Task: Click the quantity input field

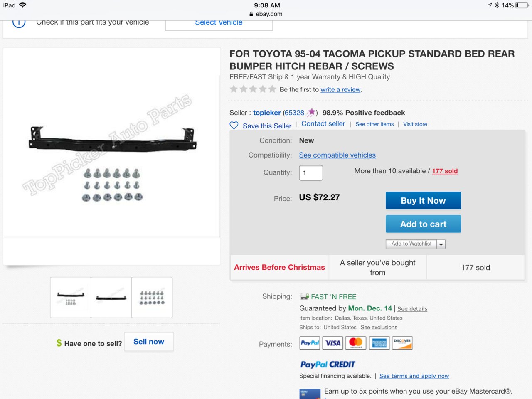Action: pyautogui.click(x=311, y=173)
